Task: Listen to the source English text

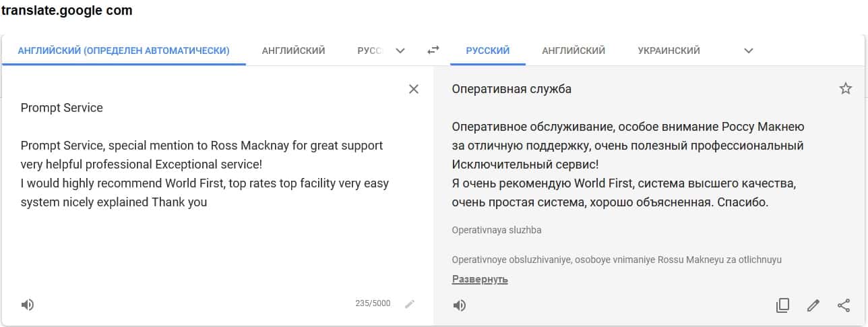Action: coord(28,305)
